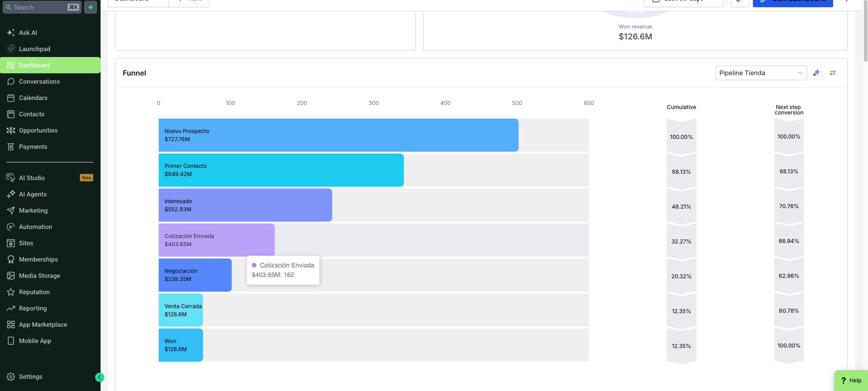Click the Funnel widget title

pyautogui.click(x=135, y=73)
